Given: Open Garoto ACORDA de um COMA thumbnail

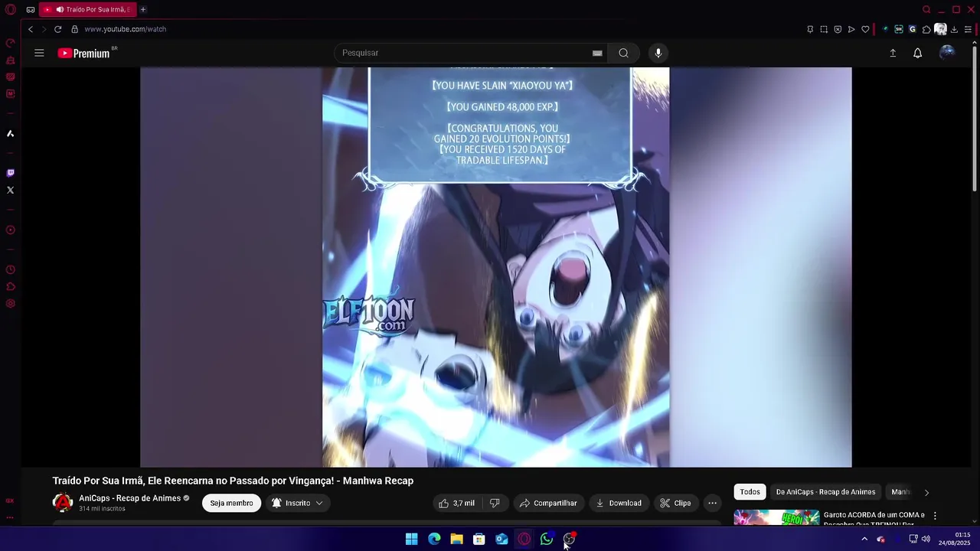Looking at the screenshot, I should coord(776,518).
